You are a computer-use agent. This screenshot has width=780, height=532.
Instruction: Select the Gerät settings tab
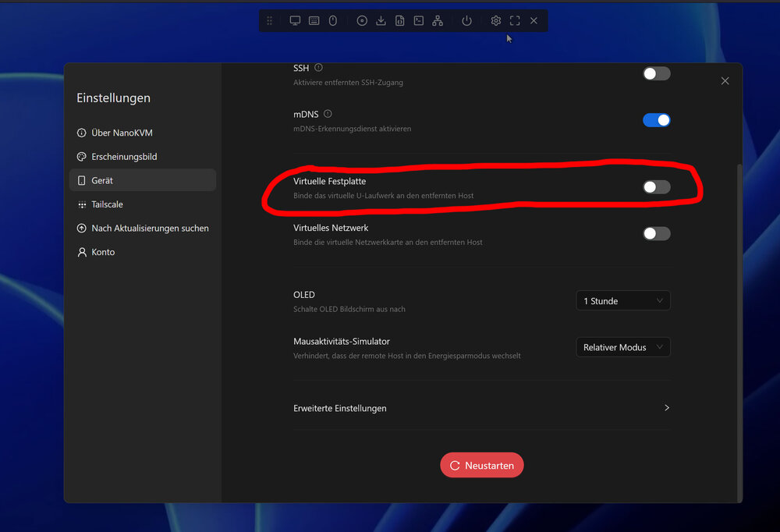(x=142, y=180)
